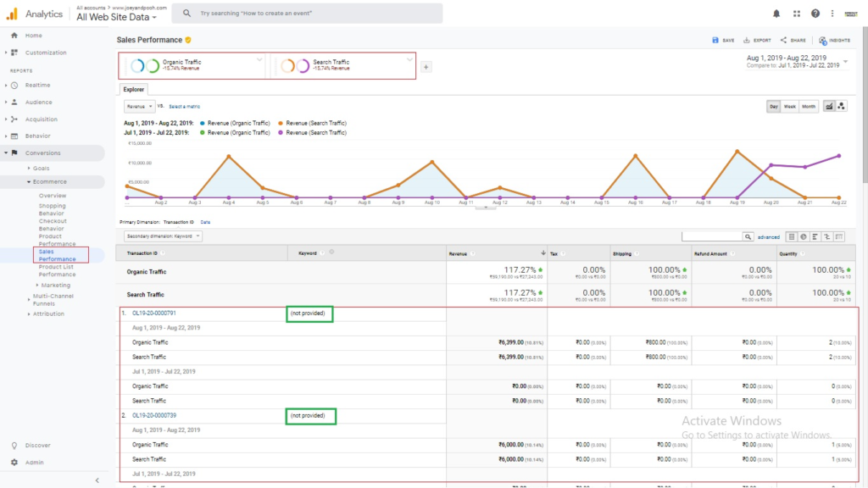Viewport: 868px width, 488px height.
Task: Switch to motion chart view icon
Action: (842, 106)
